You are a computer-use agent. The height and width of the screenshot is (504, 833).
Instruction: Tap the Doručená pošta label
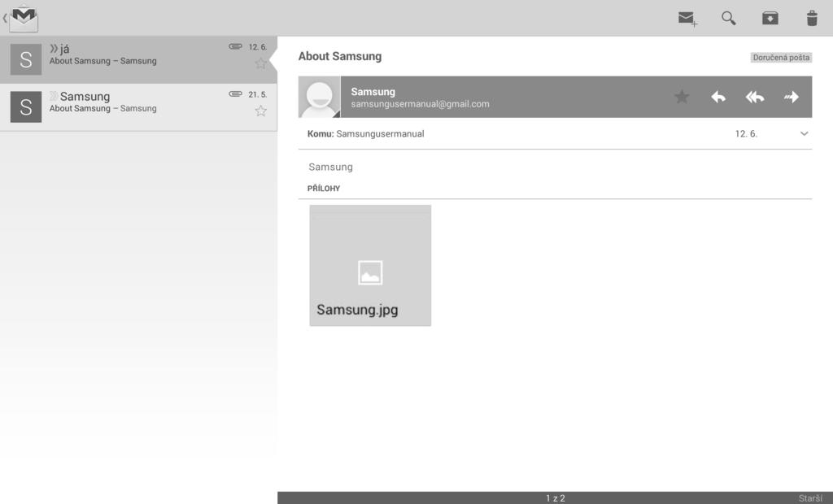pyautogui.click(x=781, y=58)
